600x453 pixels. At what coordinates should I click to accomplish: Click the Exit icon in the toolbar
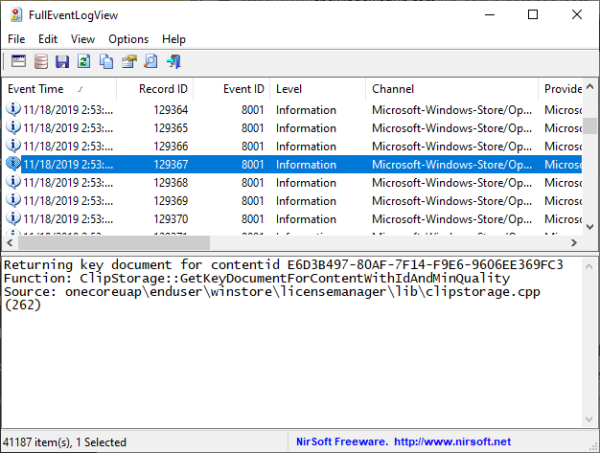point(173,62)
